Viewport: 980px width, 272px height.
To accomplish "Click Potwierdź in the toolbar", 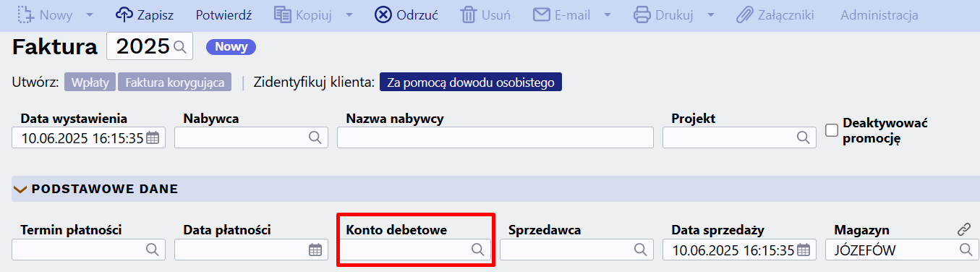I will tap(223, 14).
